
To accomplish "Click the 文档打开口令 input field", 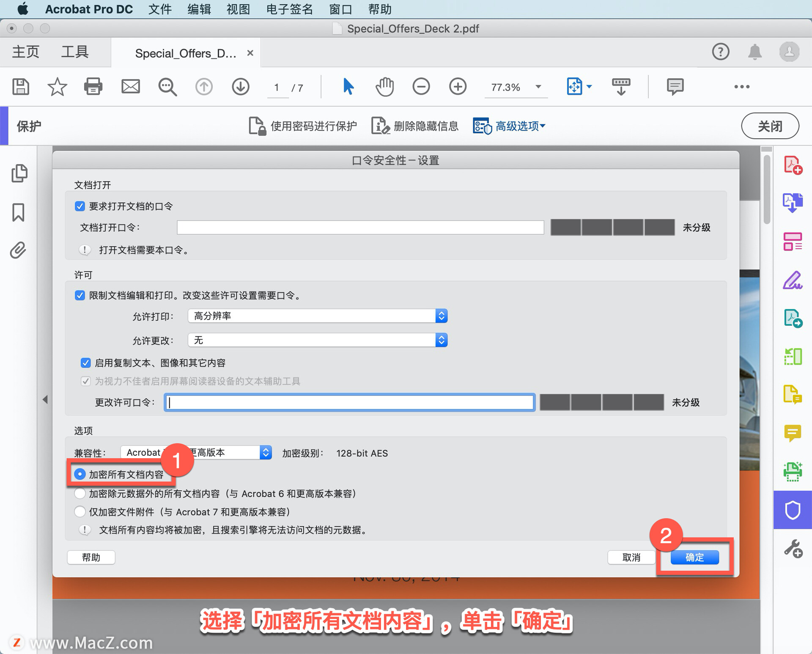I will pos(360,227).
